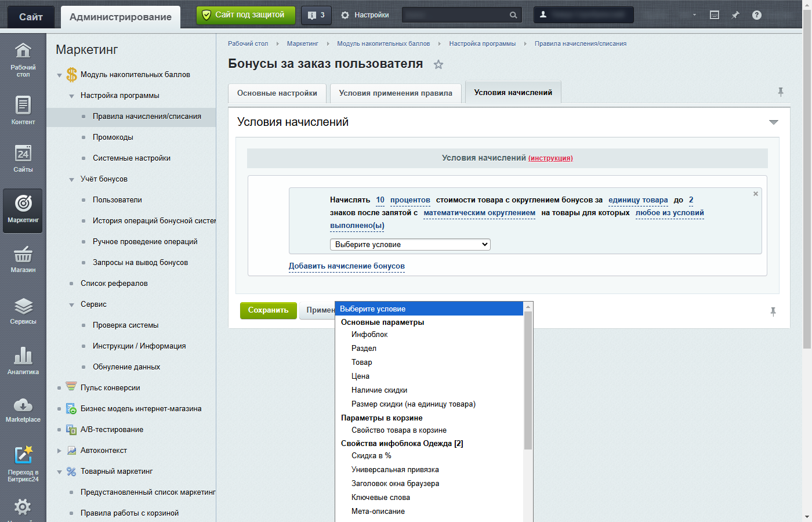Click dropdown list scrollbar thumb
The width and height of the screenshot is (812, 522).
click(528, 380)
